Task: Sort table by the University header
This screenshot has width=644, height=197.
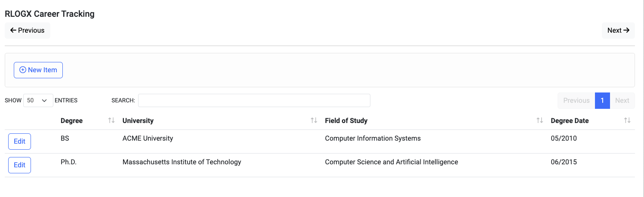Action: (x=138, y=121)
